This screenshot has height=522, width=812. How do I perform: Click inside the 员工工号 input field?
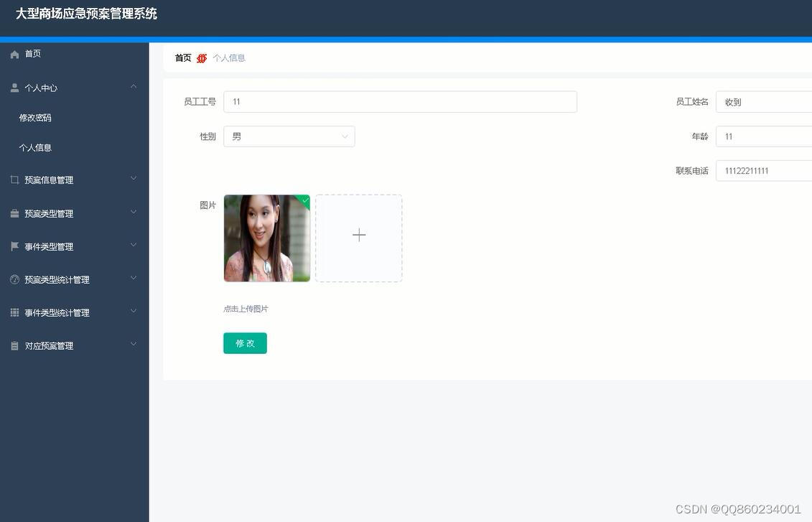(x=400, y=101)
